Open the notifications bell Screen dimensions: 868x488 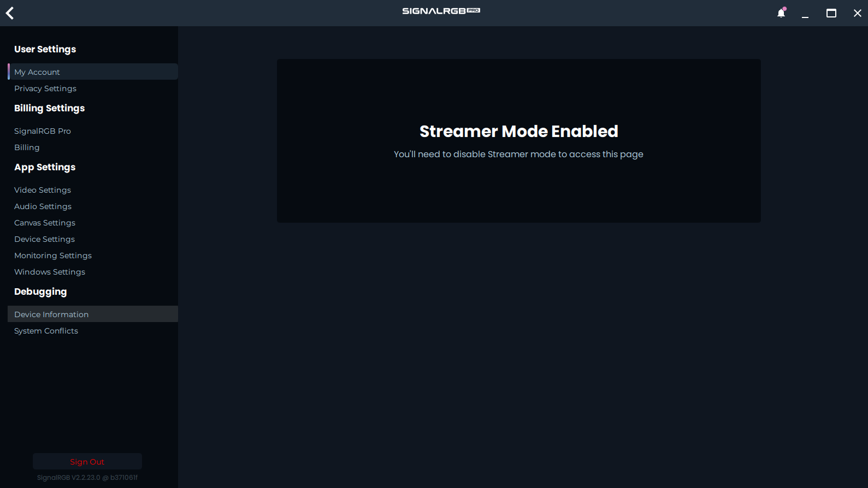(781, 13)
